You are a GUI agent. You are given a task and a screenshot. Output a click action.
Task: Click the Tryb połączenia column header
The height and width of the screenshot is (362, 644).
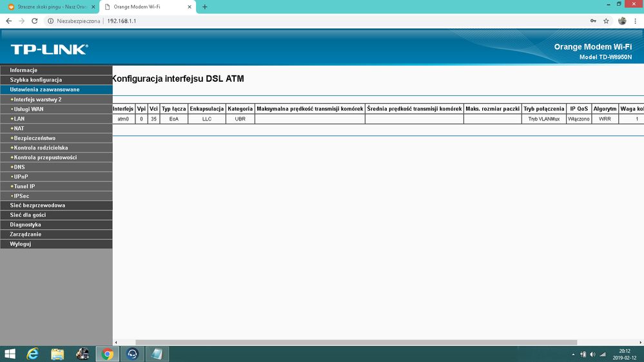click(544, 109)
